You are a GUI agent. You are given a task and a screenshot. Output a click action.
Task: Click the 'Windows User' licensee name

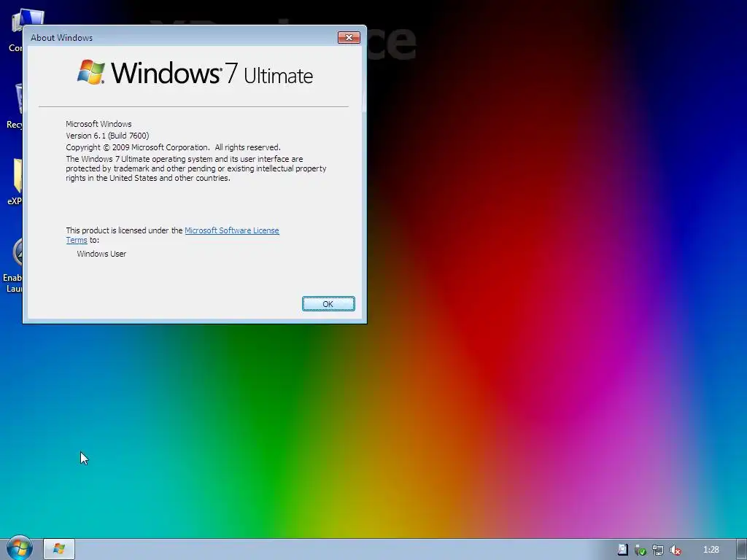[x=101, y=254]
